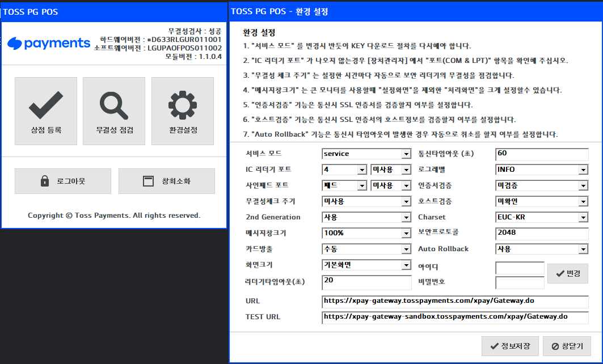This screenshot has width=603, height=364.
Task: Click the 모듈버전 : 1.1.0.4 text
Action: [x=193, y=57]
